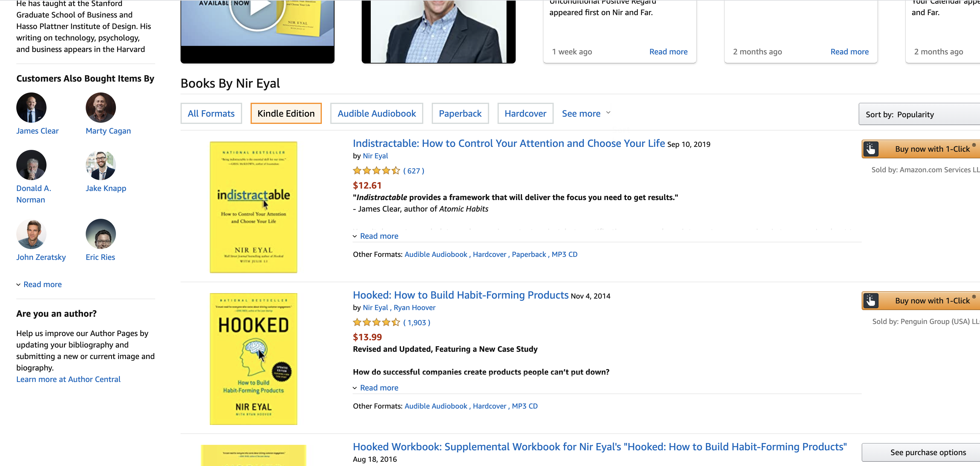Select the All Formats tab
The image size is (980, 466).
coord(211,113)
